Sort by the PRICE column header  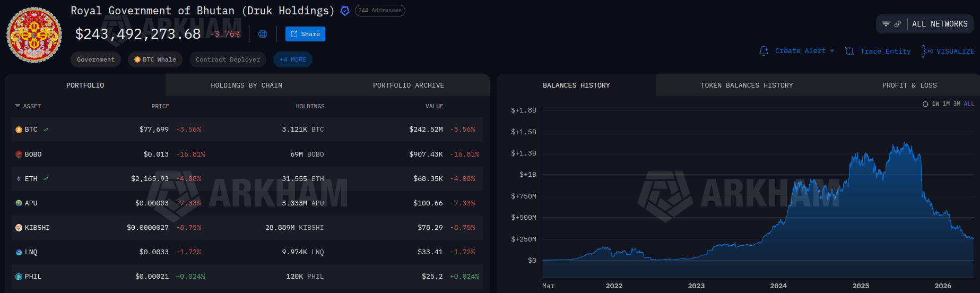click(160, 106)
